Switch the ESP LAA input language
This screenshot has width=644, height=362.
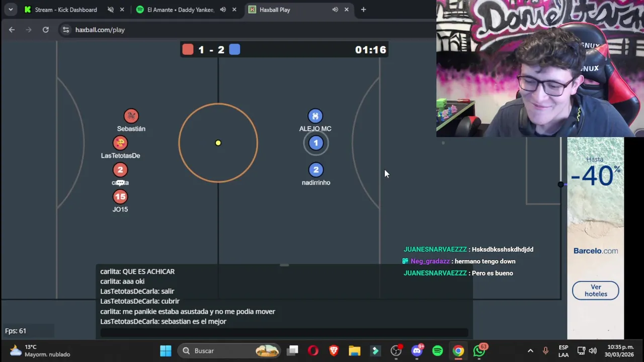(563, 351)
